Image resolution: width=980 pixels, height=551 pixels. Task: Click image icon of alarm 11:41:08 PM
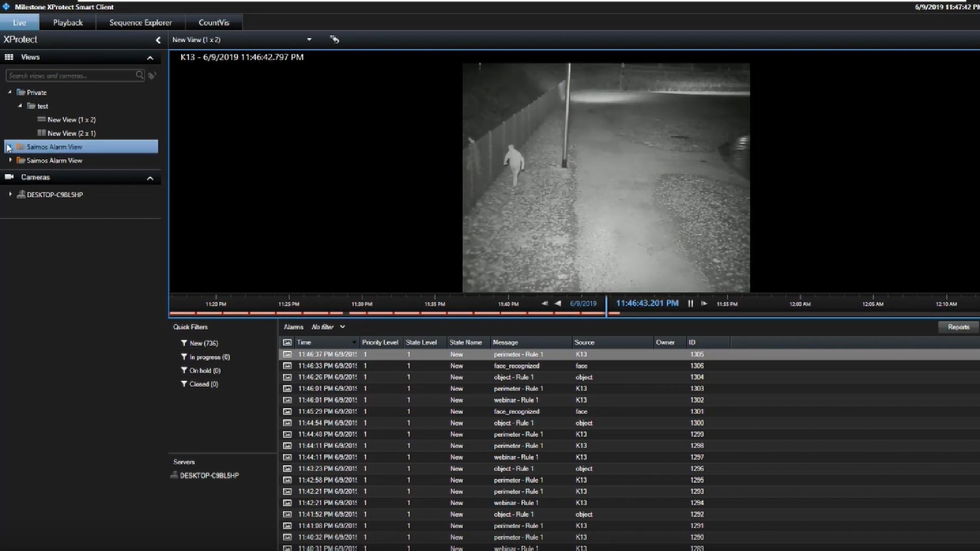(x=287, y=525)
